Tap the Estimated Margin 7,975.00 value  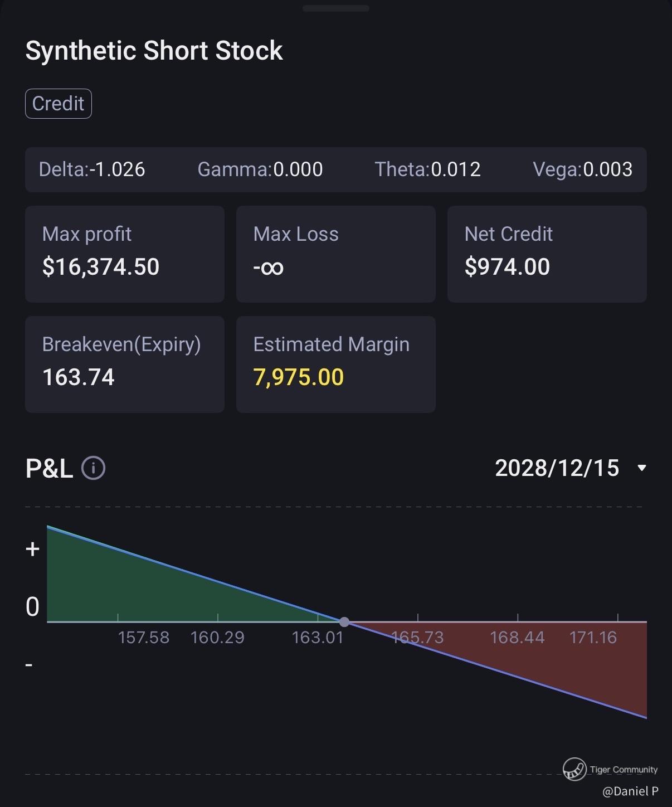(x=299, y=377)
